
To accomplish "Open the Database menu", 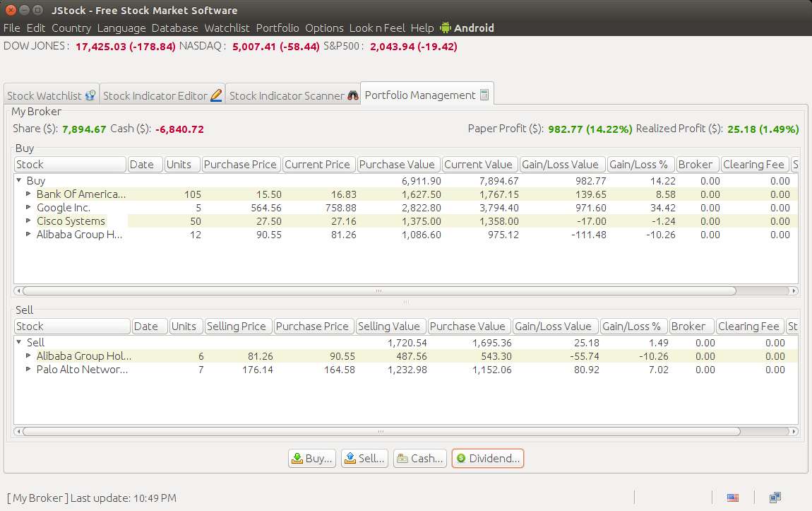I will [174, 28].
